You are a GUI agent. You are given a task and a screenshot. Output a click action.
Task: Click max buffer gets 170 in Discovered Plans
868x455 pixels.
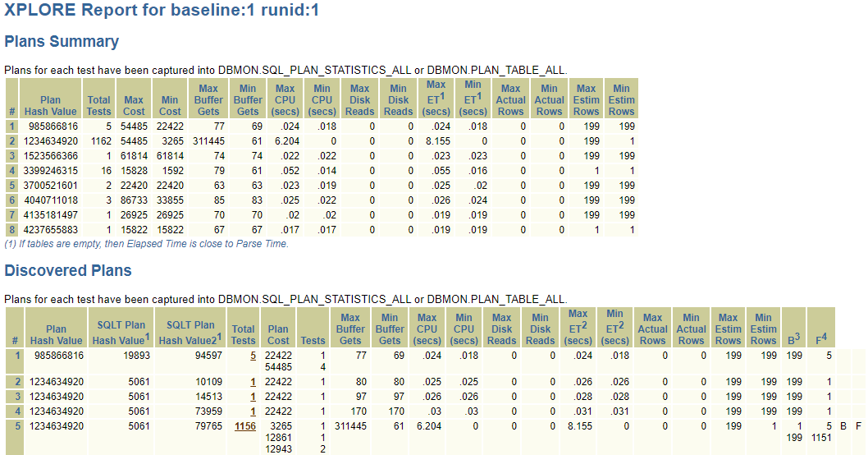359,411
